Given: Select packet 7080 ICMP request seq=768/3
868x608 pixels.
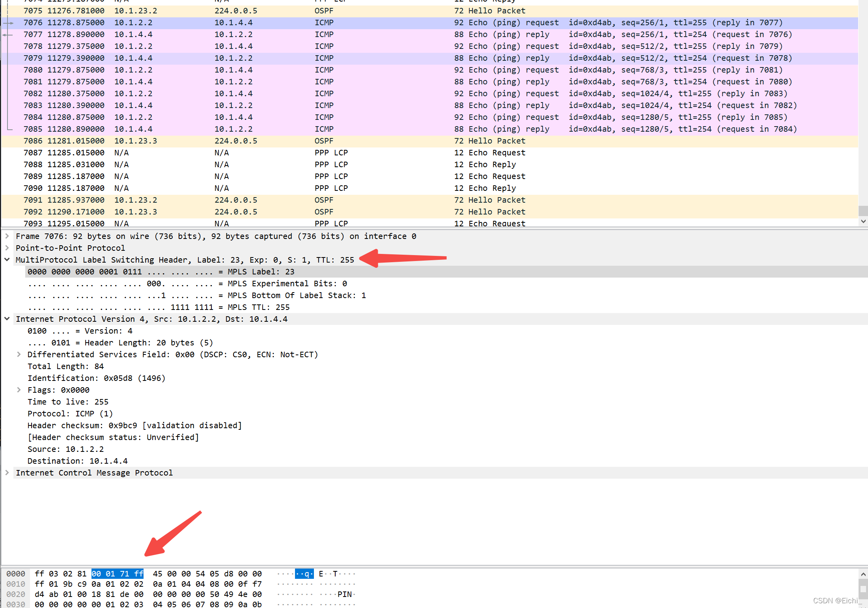Looking at the screenshot, I should (429, 70).
